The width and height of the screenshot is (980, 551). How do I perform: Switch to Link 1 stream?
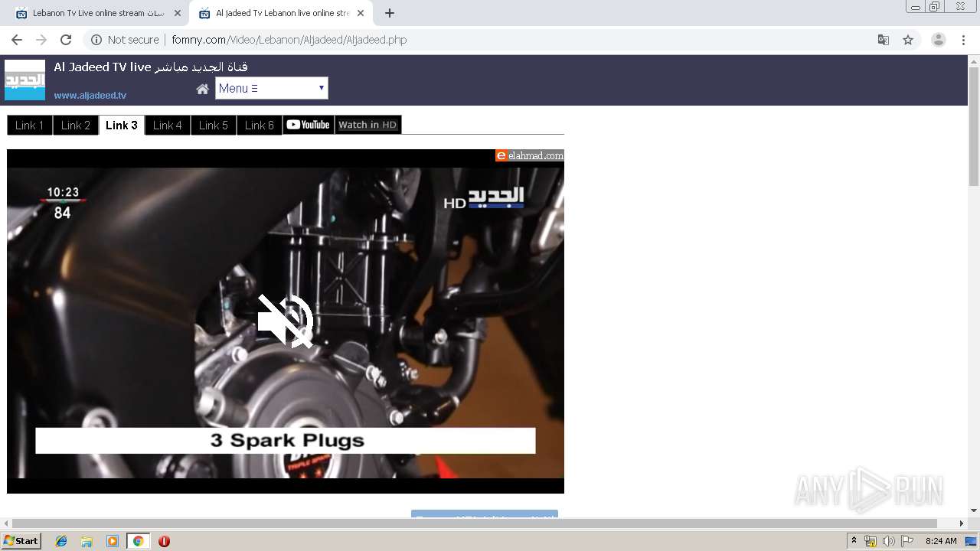[30, 125]
